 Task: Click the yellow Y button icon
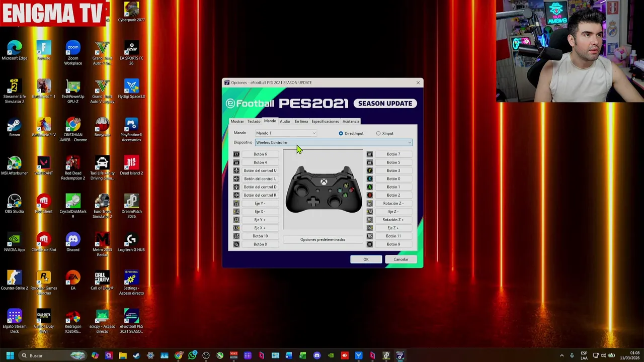(x=370, y=170)
